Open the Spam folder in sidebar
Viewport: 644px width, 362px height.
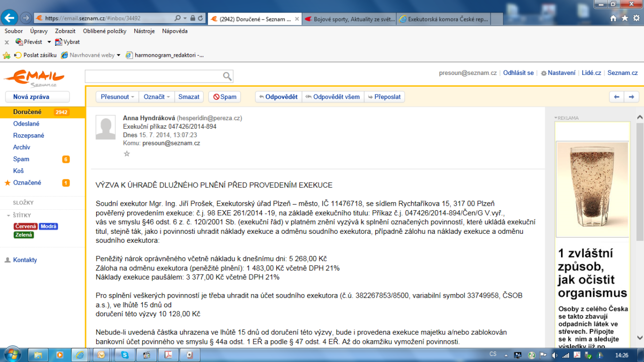(x=21, y=159)
